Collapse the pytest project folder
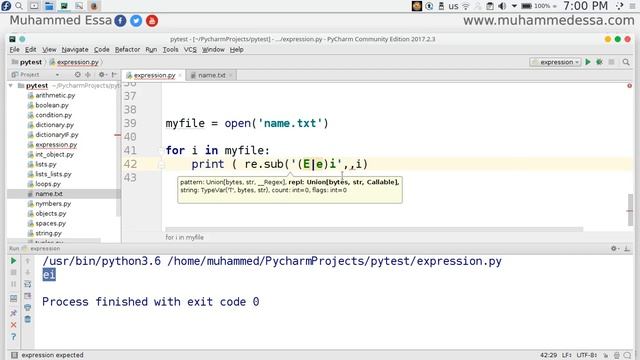Image resolution: width=640 pixels, height=360 pixels. pyautogui.click(x=11, y=86)
